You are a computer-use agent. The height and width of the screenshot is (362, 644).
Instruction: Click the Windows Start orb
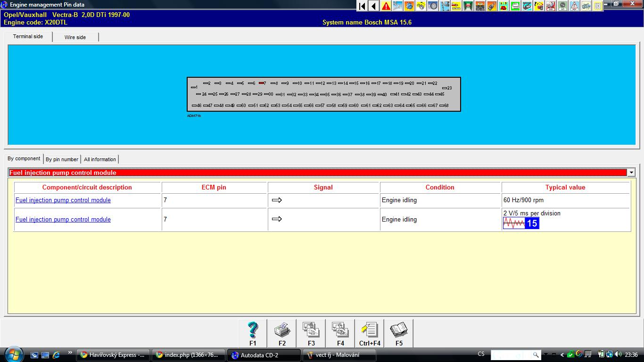coord(13,354)
